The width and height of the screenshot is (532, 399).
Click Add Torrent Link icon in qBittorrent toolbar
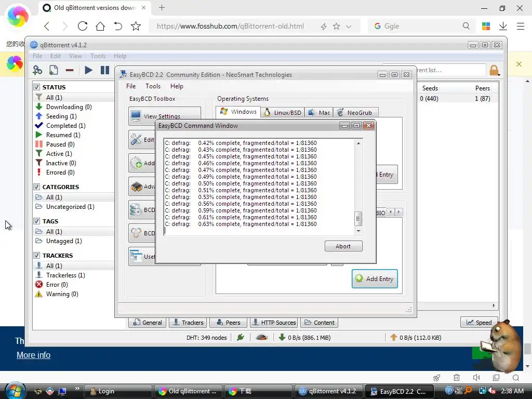point(37,70)
